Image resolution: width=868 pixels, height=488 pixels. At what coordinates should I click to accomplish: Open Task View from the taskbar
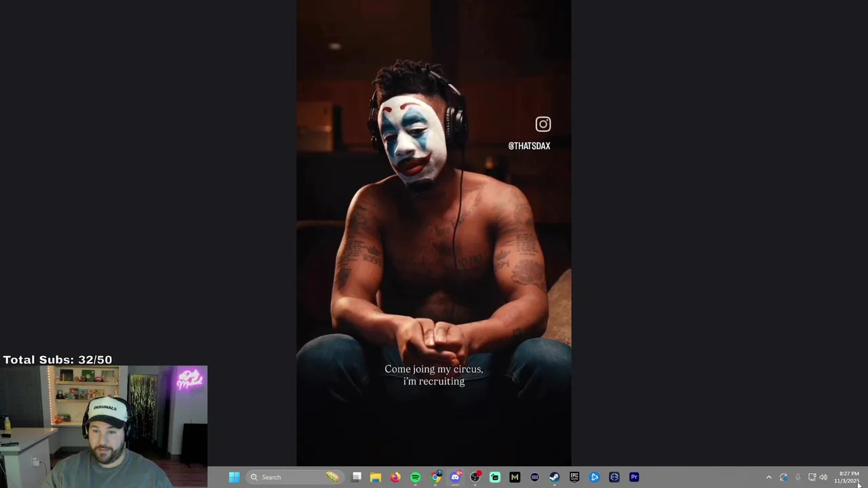click(x=357, y=477)
